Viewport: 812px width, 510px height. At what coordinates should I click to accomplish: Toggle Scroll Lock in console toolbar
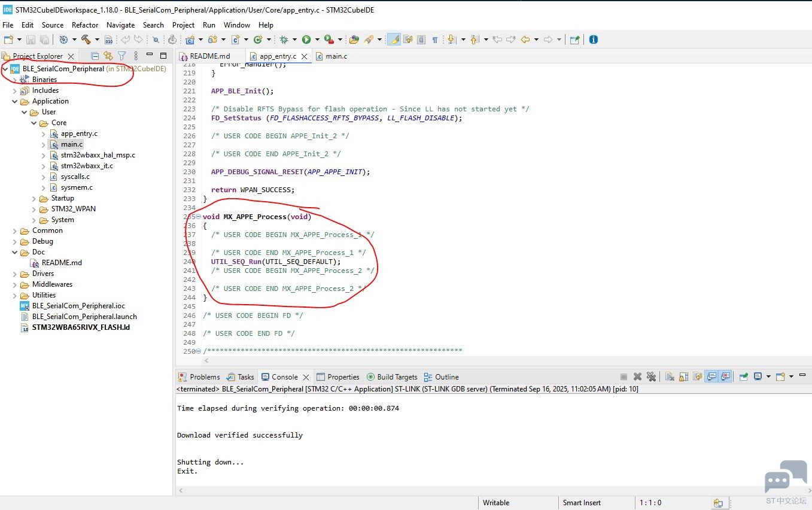683,377
